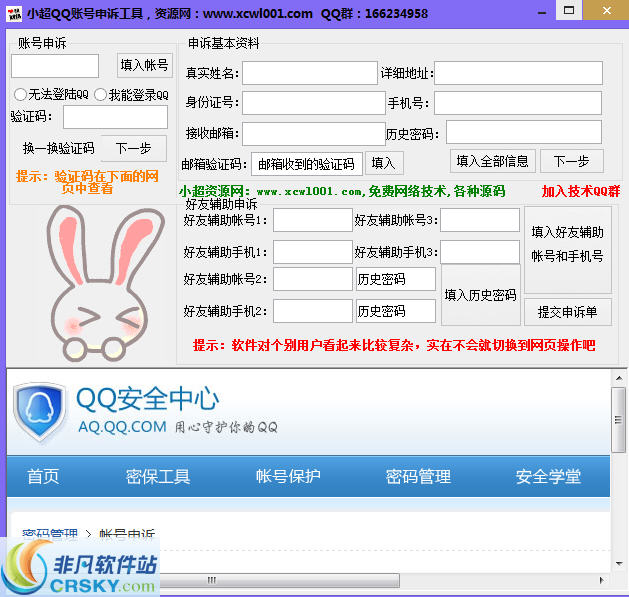Click the 加入技术QQ群 red link
This screenshot has width=629, height=597.
[x=581, y=191]
